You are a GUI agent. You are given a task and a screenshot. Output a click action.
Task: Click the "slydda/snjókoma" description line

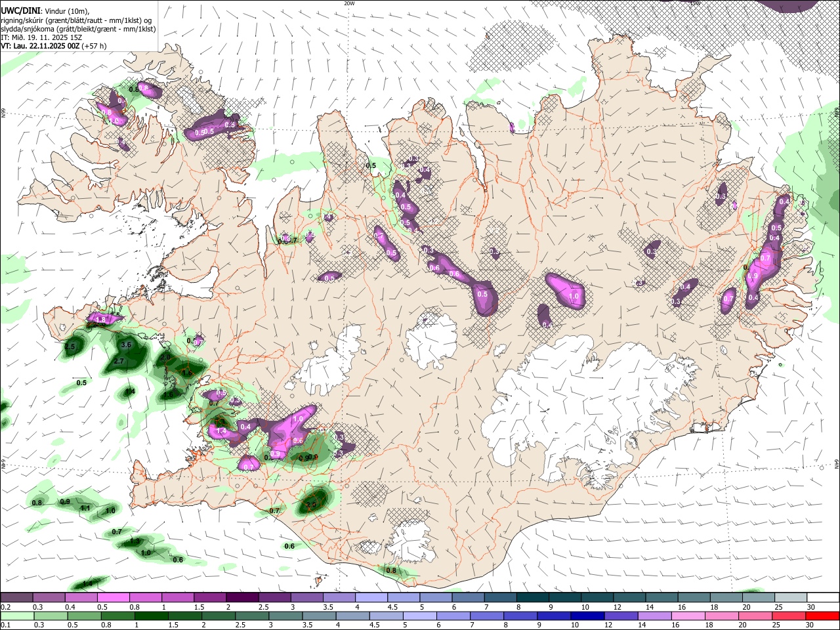[78, 29]
